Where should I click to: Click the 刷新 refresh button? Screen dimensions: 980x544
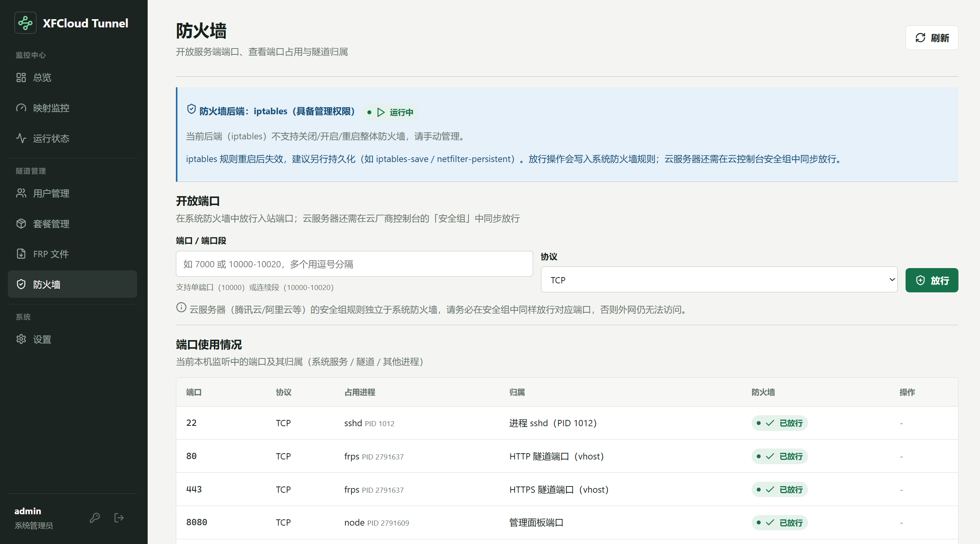point(932,38)
